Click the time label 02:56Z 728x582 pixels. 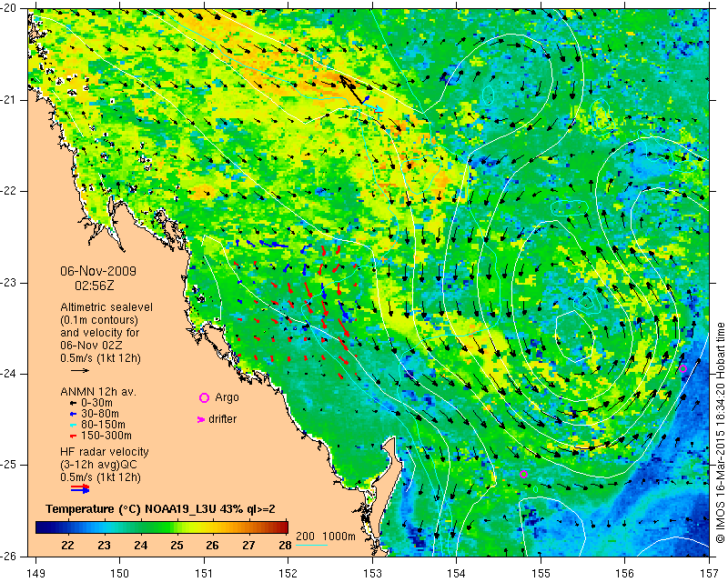pos(95,286)
